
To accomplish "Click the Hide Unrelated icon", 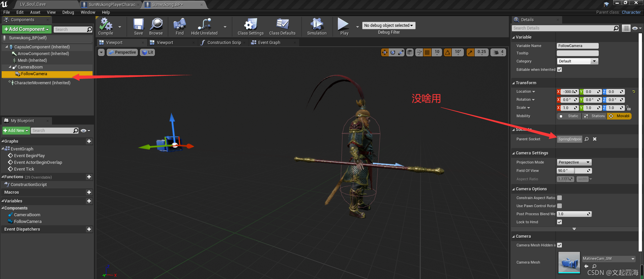I will 204,27.
